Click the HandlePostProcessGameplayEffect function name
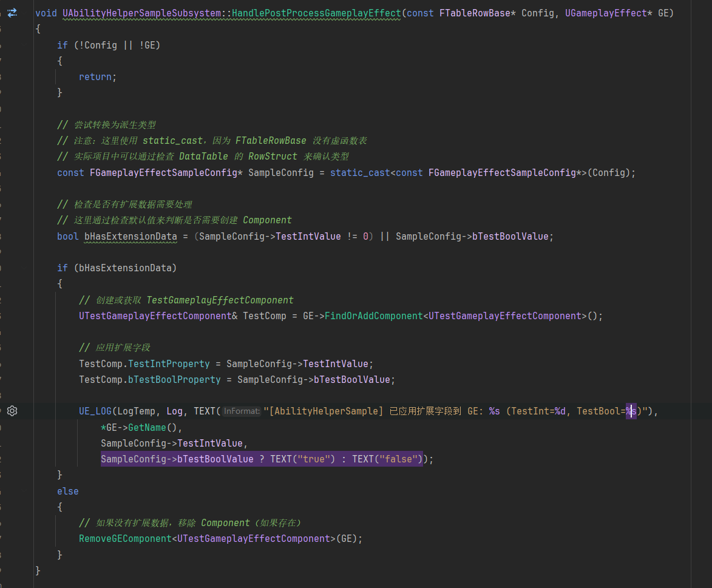Image resolution: width=712 pixels, height=588 pixels. coord(316,13)
